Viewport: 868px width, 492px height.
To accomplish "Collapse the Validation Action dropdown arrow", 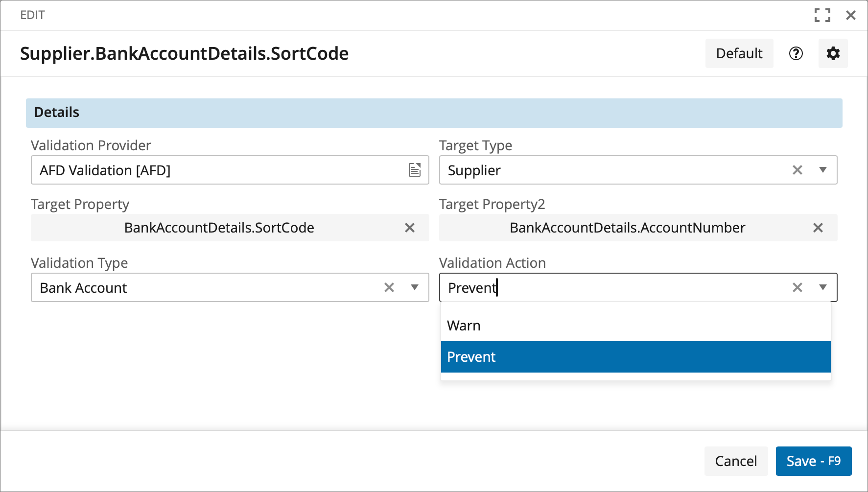I will (x=822, y=287).
